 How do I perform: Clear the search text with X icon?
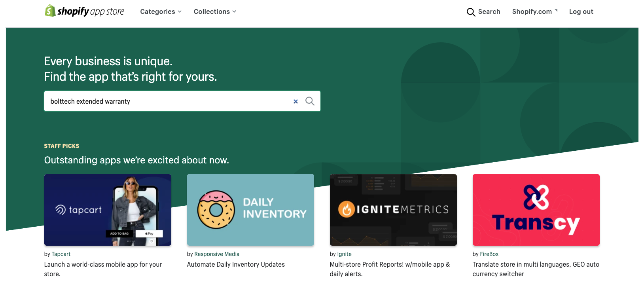(295, 102)
